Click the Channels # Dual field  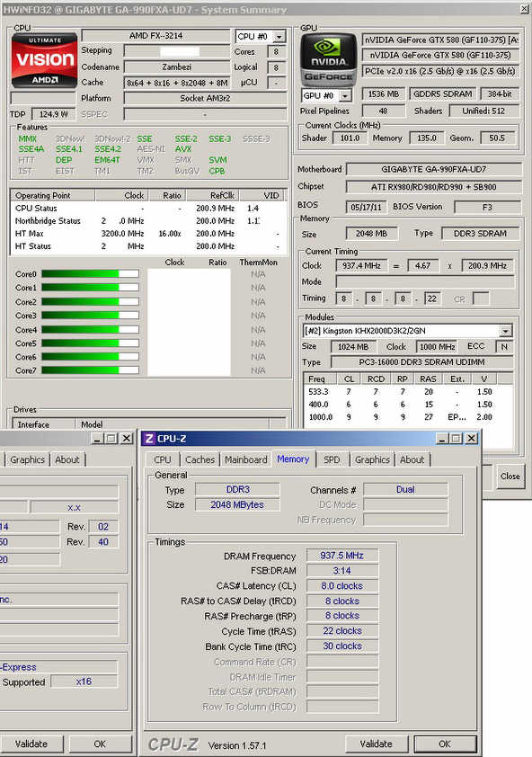click(405, 490)
